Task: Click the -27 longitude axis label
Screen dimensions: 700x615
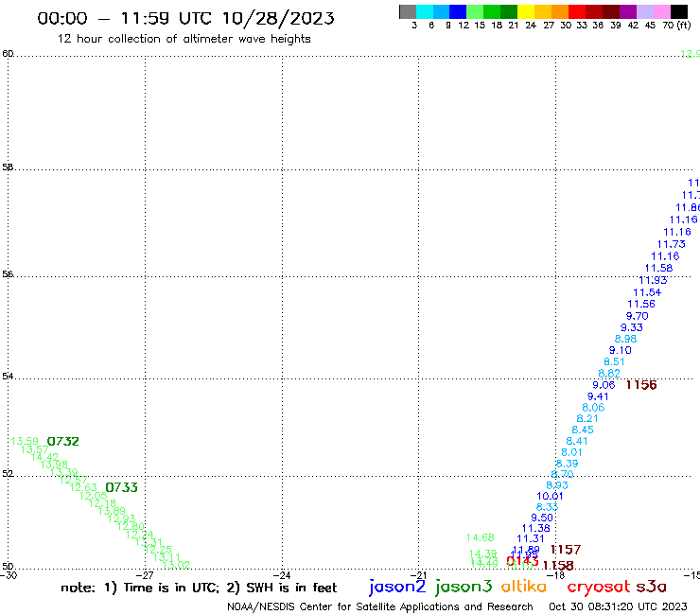Action: coord(146,575)
